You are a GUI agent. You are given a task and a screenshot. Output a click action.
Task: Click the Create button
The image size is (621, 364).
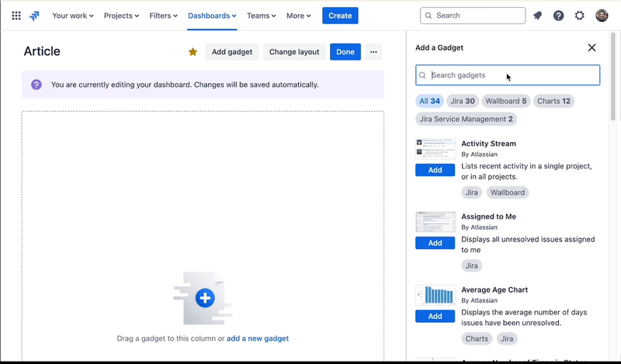click(x=340, y=16)
